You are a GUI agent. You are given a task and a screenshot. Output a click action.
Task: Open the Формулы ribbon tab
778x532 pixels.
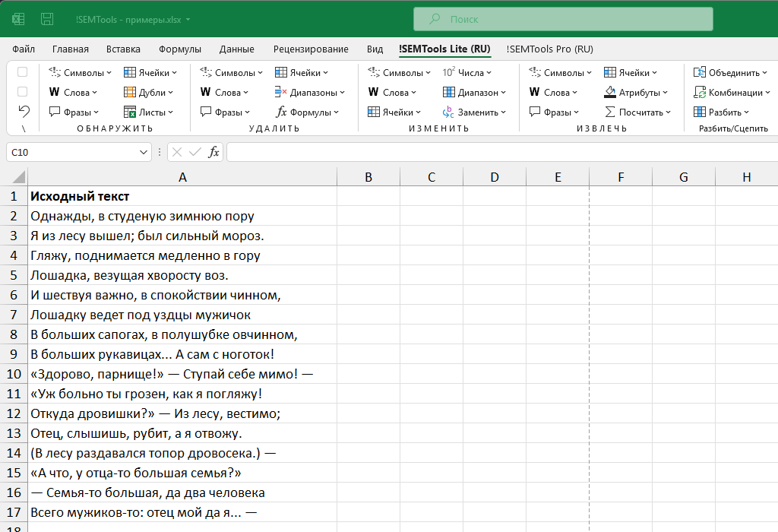coord(179,49)
